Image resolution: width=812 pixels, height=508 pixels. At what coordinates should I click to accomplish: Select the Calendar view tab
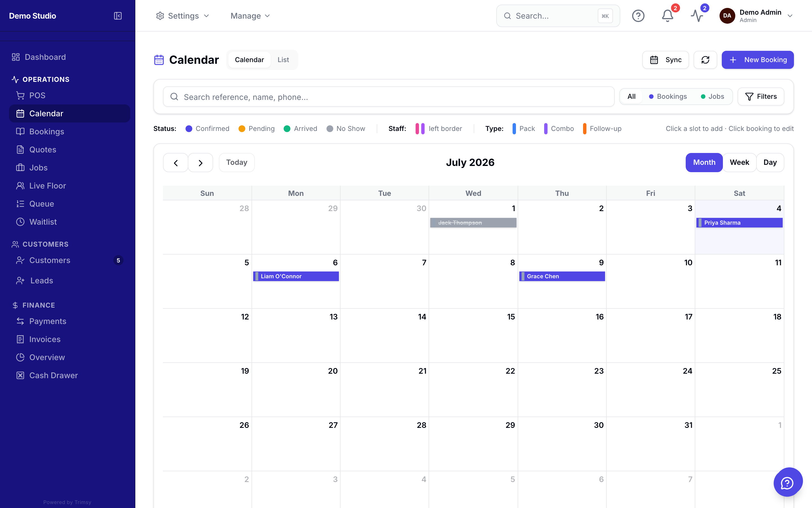pyautogui.click(x=249, y=60)
